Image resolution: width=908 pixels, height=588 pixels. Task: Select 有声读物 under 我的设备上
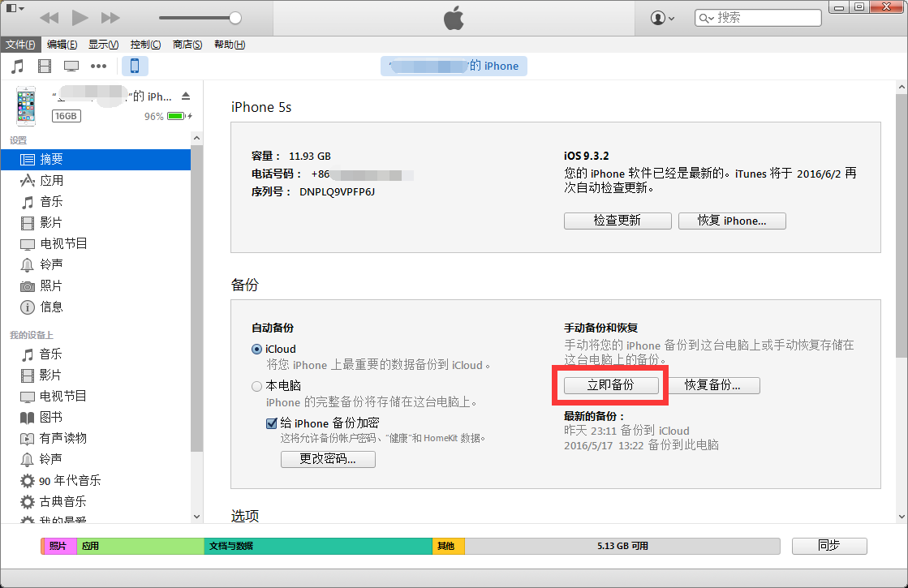pos(96,438)
